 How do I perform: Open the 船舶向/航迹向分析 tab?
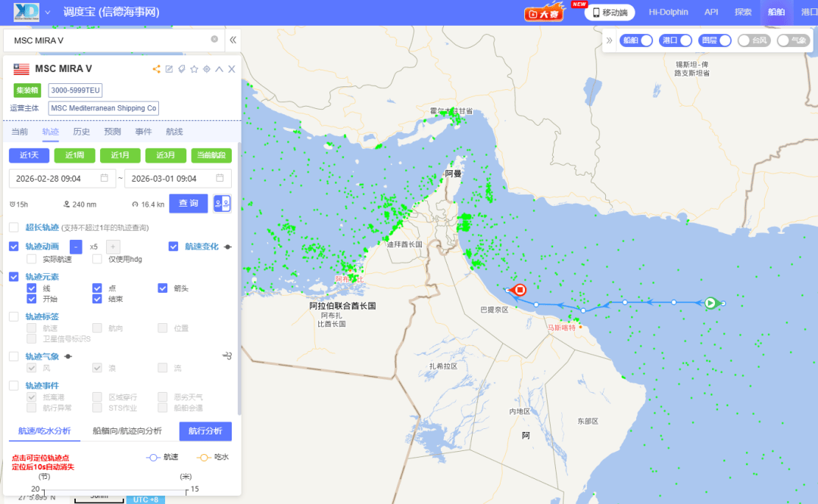[126, 431]
